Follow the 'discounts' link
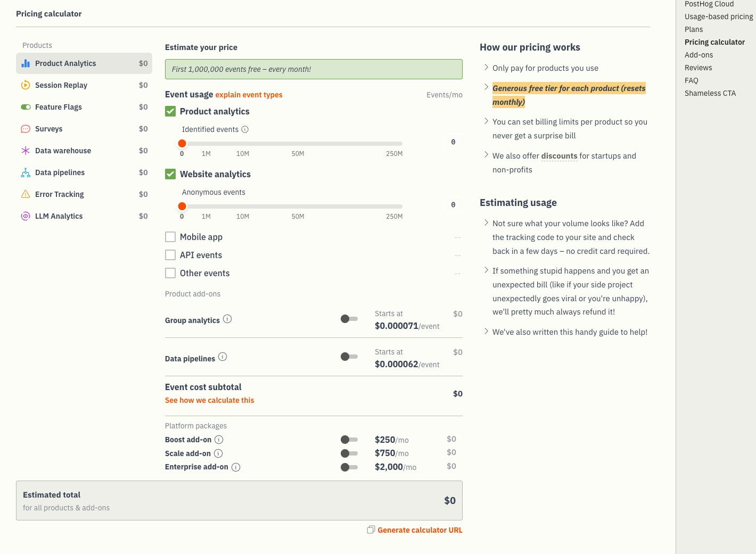Viewport: 756px width, 554px height. [x=559, y=156]
